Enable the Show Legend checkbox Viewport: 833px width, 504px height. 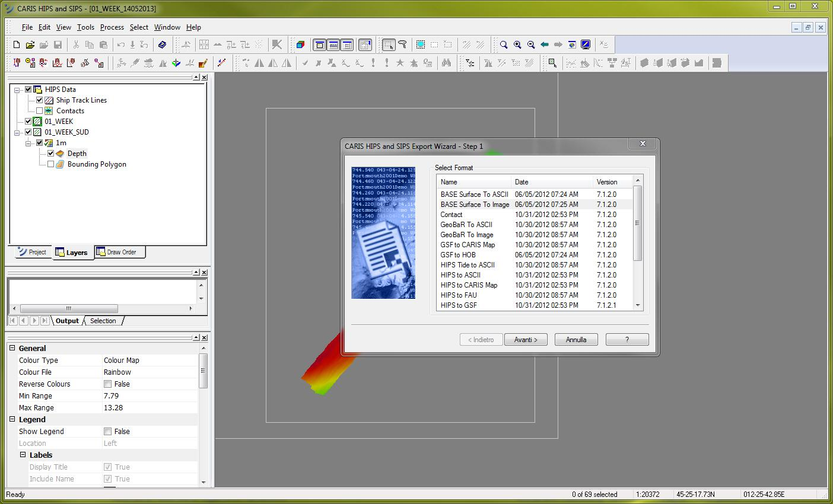coord(107,432)
